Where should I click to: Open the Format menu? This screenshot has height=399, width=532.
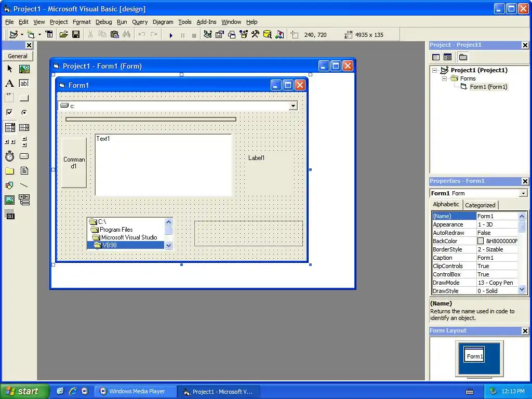[82, 22]
